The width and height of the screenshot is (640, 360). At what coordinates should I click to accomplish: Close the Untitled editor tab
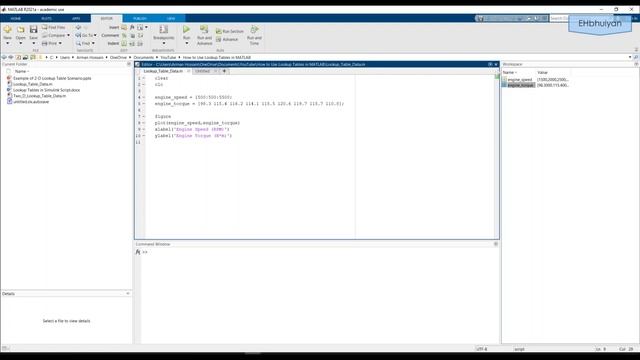click(216, 71)
